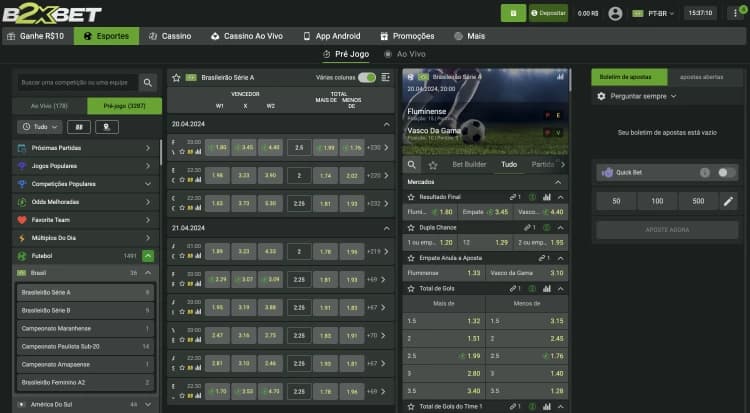Click the APOSTE AGORA button
The height and width of the screenshot is (413, 750).
667,230
